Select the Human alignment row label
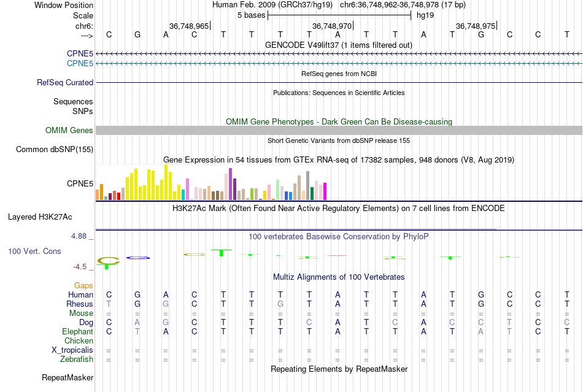The image size is (583, 392). [x=80, y=294]
